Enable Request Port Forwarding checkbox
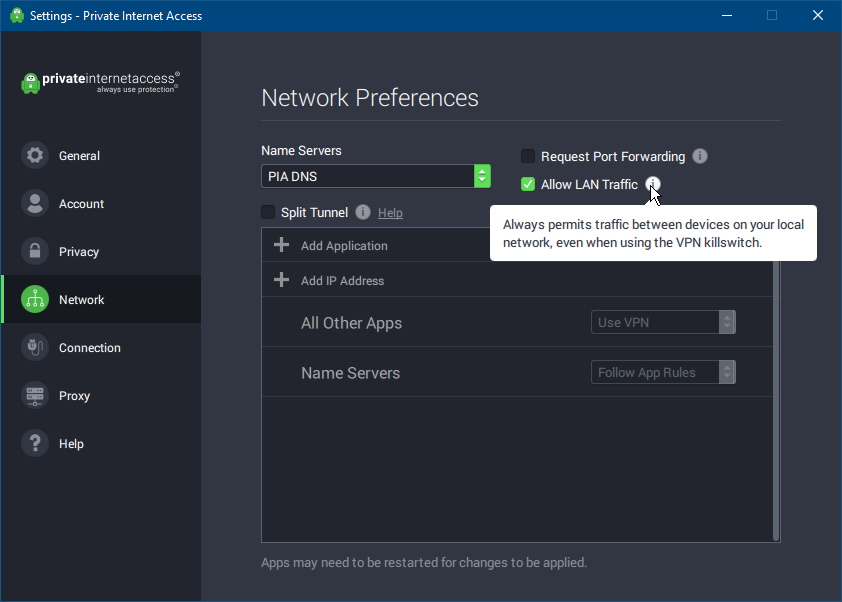Viewport: 842px width, 602px height. coord(528,156)
